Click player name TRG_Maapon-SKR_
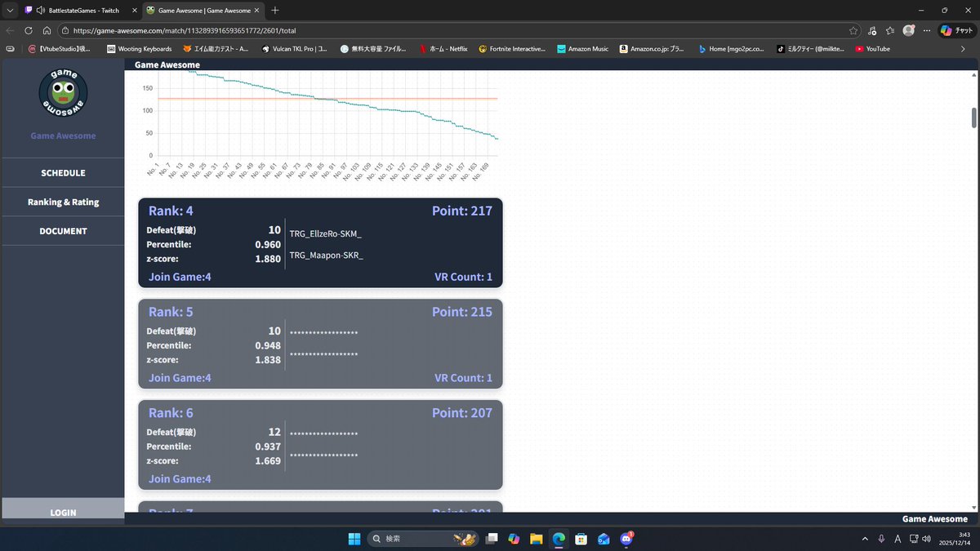Image resolution: width=980 pixels, height=551 pixels. point(327,256)
